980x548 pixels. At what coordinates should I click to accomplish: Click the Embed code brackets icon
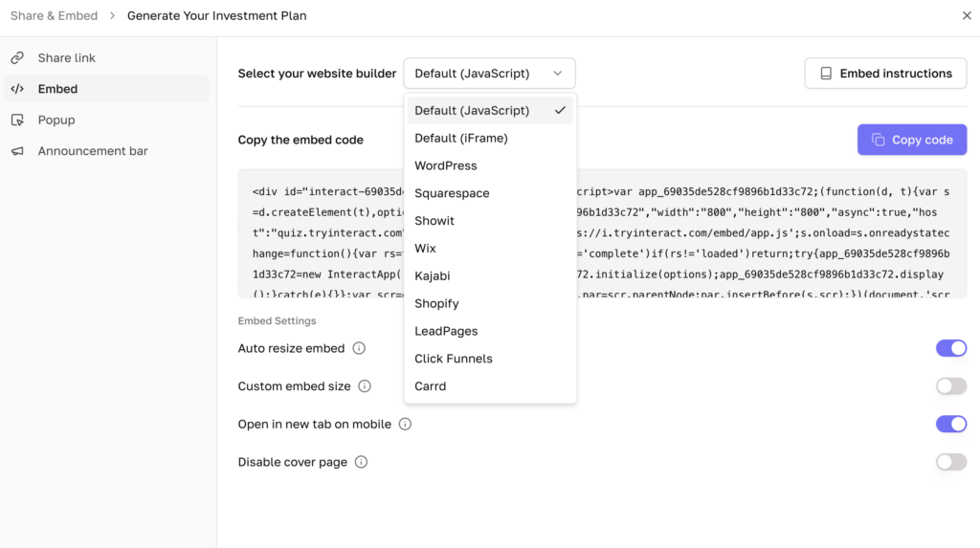tap(17, 89)
